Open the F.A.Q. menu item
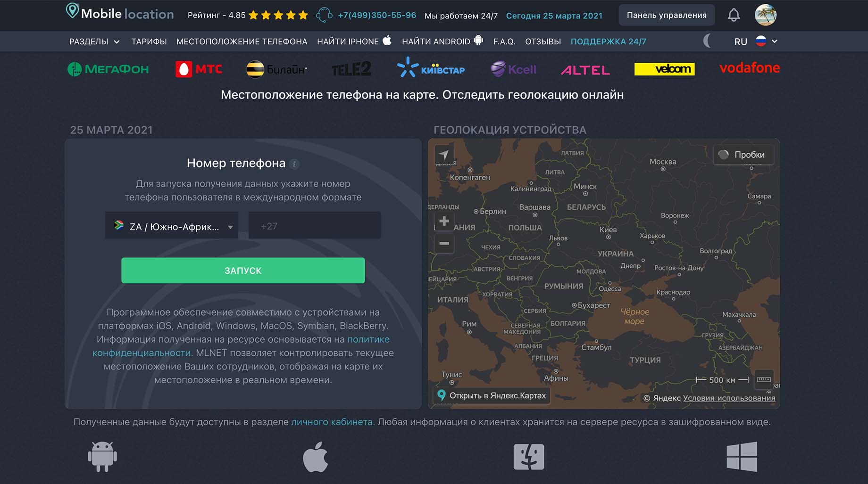The width and height of the screenshot is (868, 484). (x=504, y=41)
